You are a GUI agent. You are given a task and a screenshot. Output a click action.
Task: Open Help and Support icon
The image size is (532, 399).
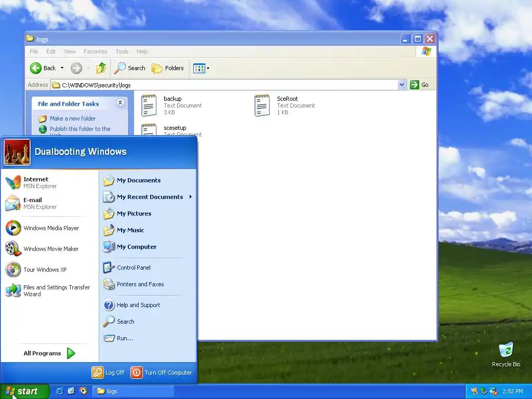click(x=109, y=305)
